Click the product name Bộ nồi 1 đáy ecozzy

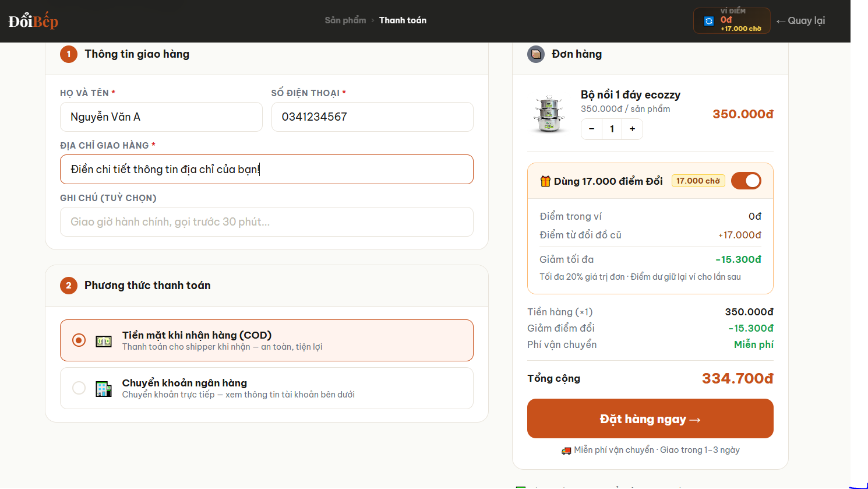pyautogui.click(x=630, y=95)
